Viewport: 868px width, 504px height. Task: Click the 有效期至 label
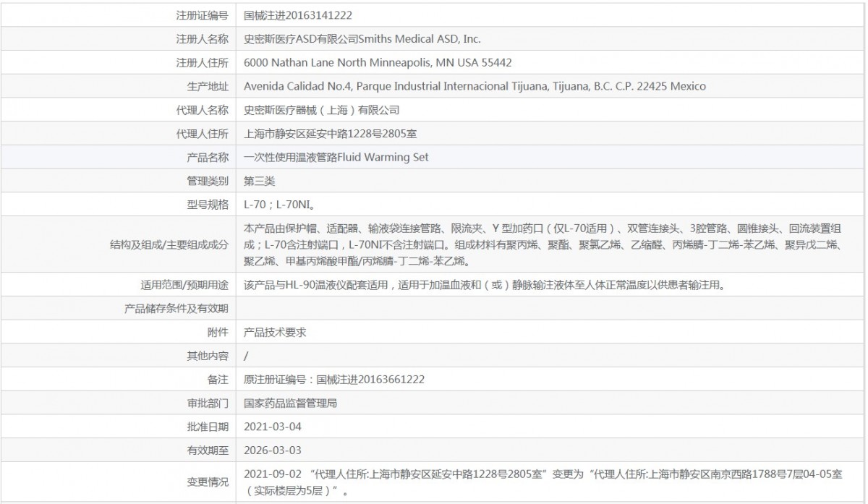tap(208, 450)
